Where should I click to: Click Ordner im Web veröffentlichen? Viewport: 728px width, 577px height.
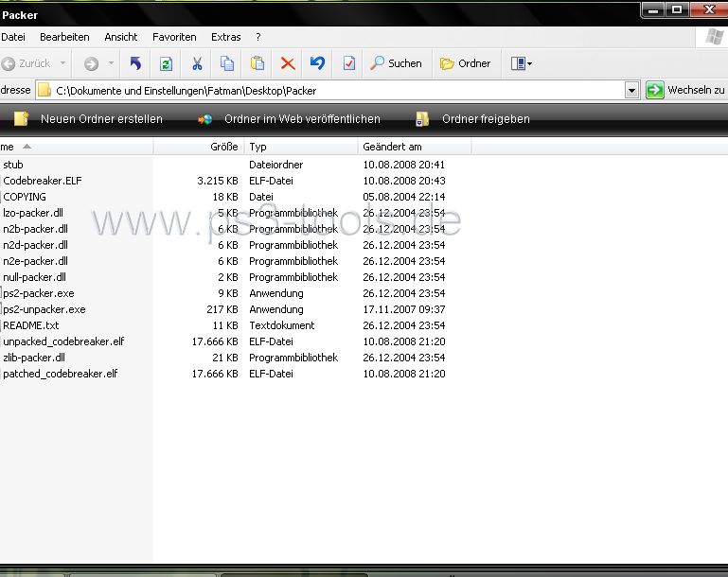[x=302, y=119]
